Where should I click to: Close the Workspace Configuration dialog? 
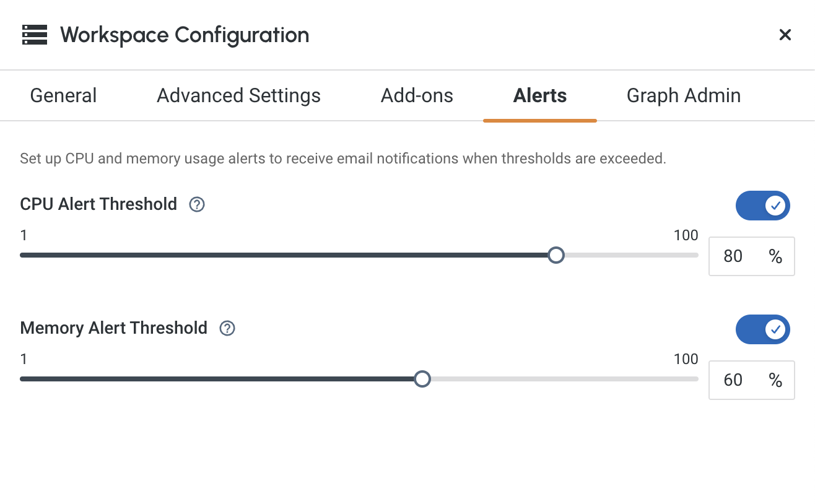coord(785,35)
